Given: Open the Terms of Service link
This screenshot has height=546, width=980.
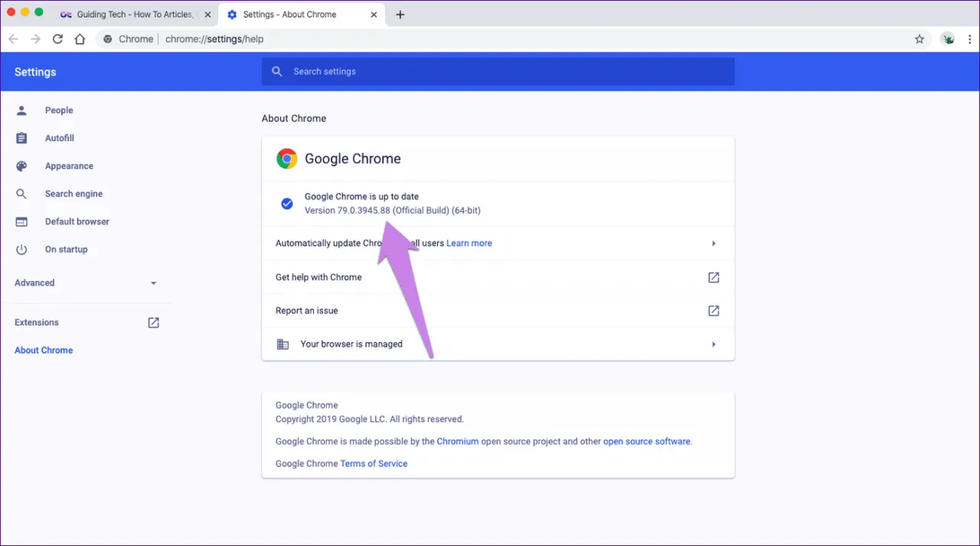Looking at the screenshot, I should 374,463.
